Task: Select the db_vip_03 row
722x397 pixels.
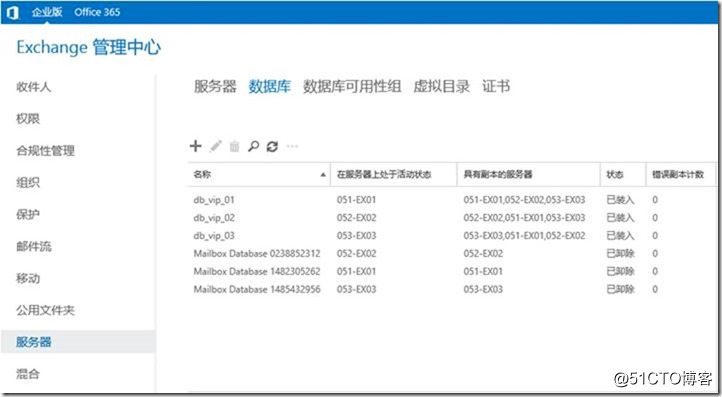Action: [451, 236]
